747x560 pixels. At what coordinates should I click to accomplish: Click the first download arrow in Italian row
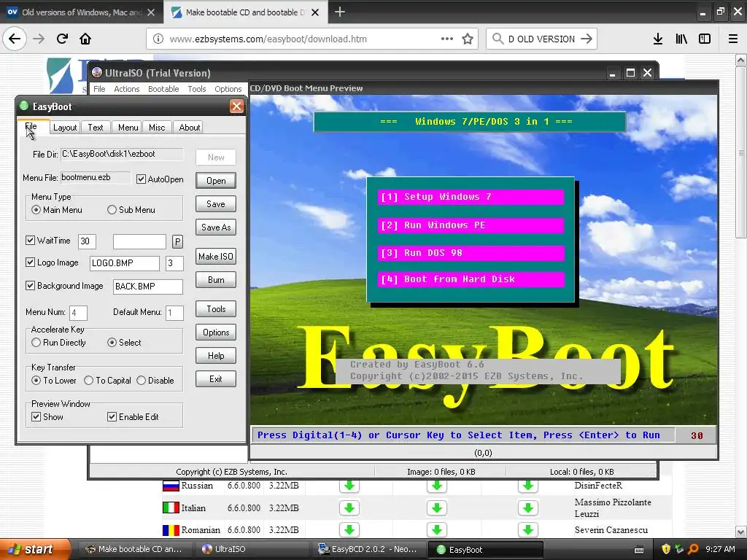pyautogui.click(x=349, y=508)
